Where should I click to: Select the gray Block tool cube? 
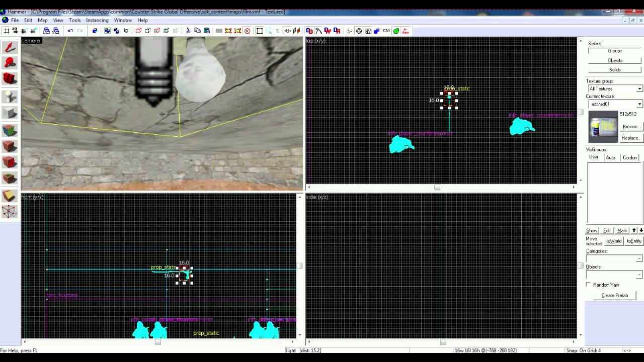[9, 113]
